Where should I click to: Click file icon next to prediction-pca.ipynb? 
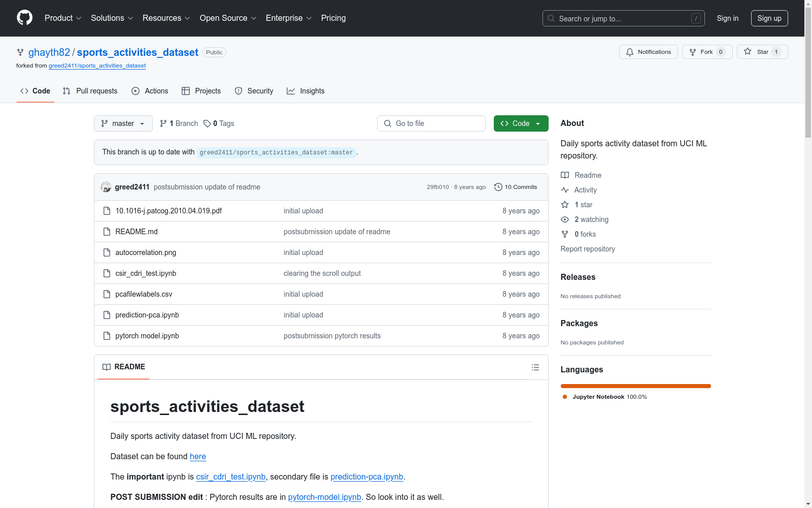[x=107, y=315]
